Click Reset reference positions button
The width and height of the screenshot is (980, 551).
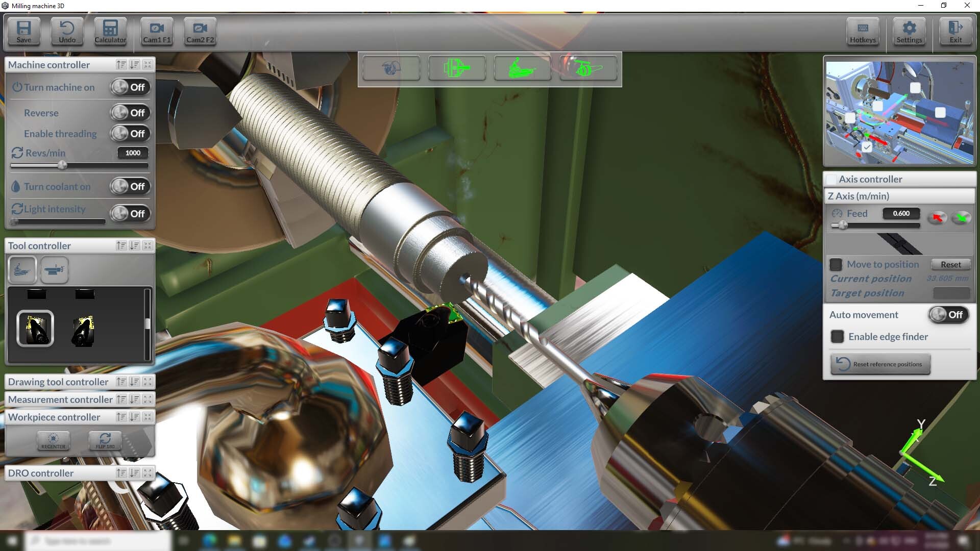coord(880,364)
